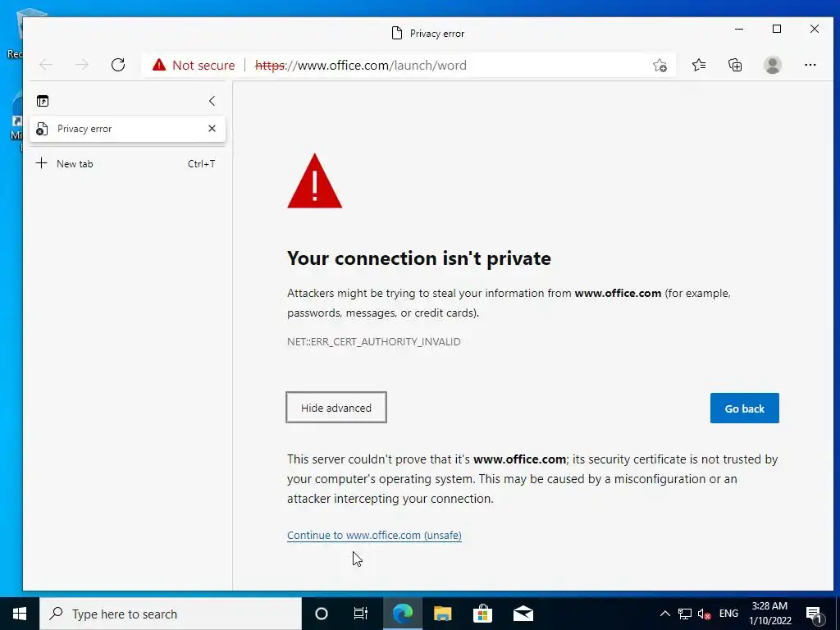The width and height of the screenshot is (840, 630).
Task: Open Task View on taskbar
Action: tap(361, 614)
